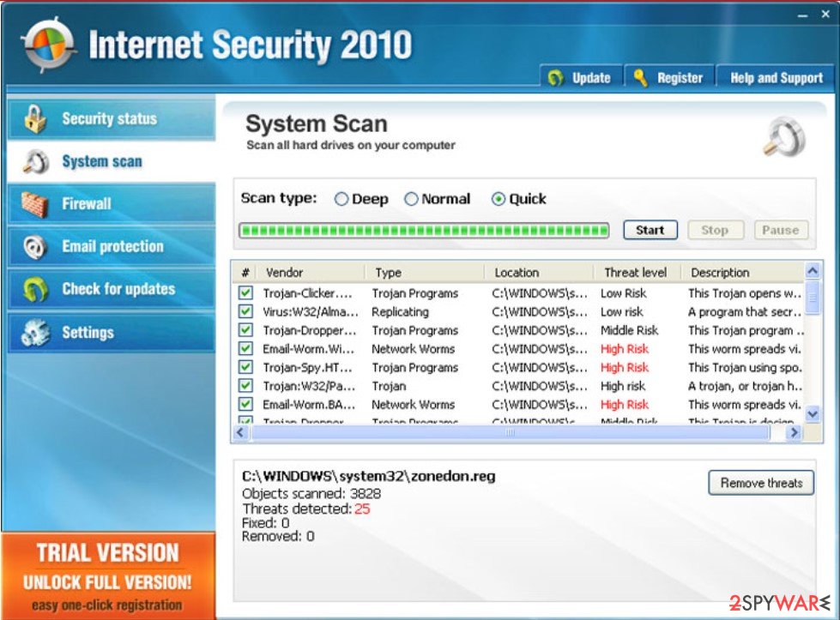Sort the list by Threat level column
Image resolution: width=840 pixels, height=620 pixels.
(634, 272)
